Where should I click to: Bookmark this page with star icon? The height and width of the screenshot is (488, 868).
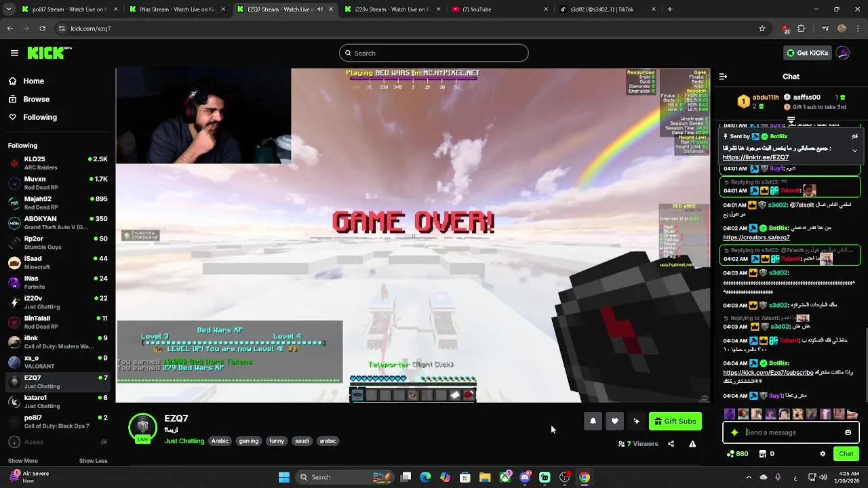tap(762, 28)
